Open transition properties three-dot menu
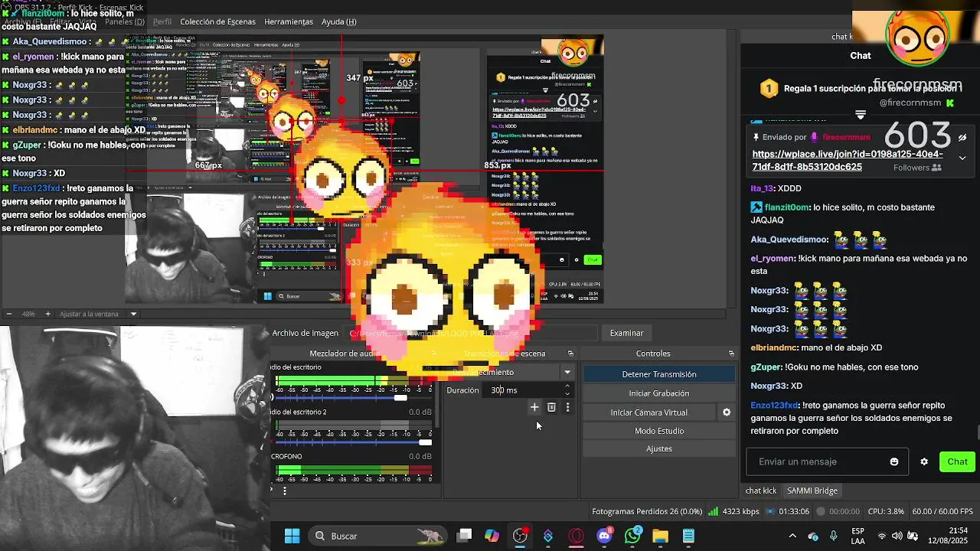The height and width of the screenshot is (551, 980). 567,407
